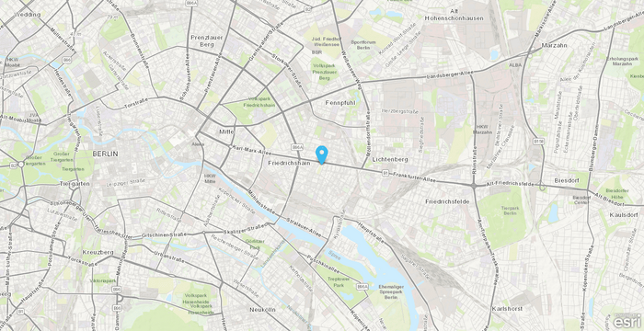644x331 pixels.
Task: Click the Lichtenberg district label
Action: [x=390, y=159]
